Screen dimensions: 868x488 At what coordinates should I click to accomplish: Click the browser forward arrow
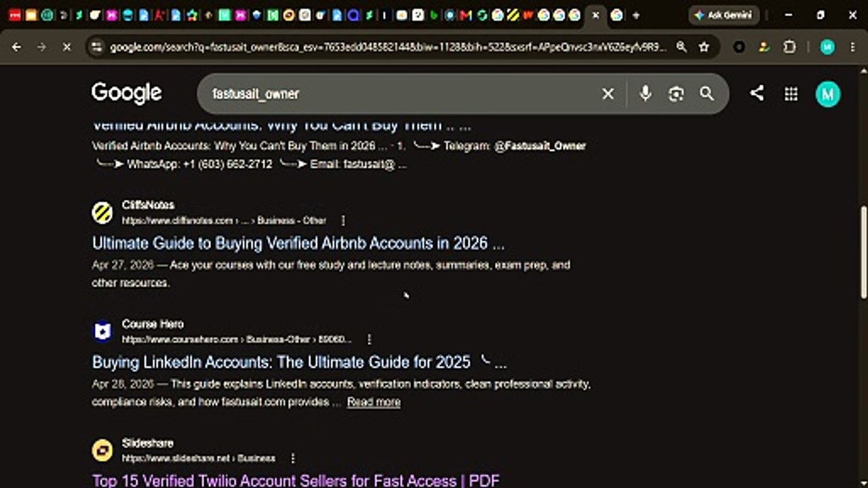41,47
